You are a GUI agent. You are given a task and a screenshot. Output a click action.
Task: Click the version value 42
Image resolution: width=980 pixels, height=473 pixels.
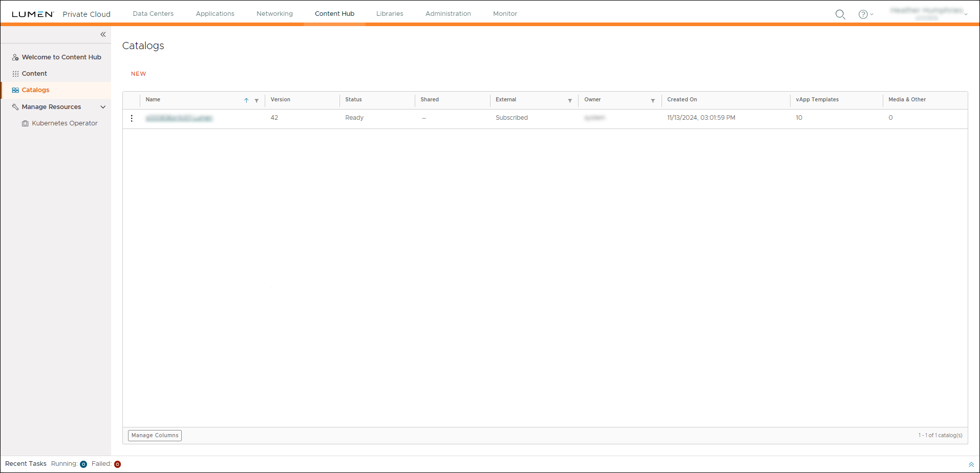click(x=274, y=118)
